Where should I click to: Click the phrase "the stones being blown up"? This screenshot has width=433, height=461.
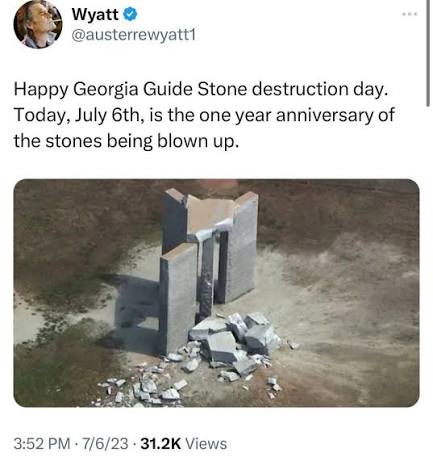click(x=125, y=142)
